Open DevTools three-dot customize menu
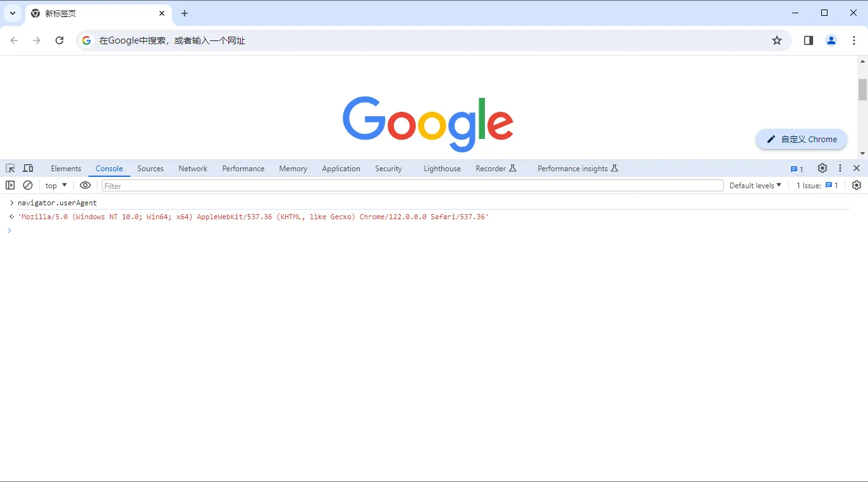This screenshot has width=868, height=482. [x=840, y=168]
